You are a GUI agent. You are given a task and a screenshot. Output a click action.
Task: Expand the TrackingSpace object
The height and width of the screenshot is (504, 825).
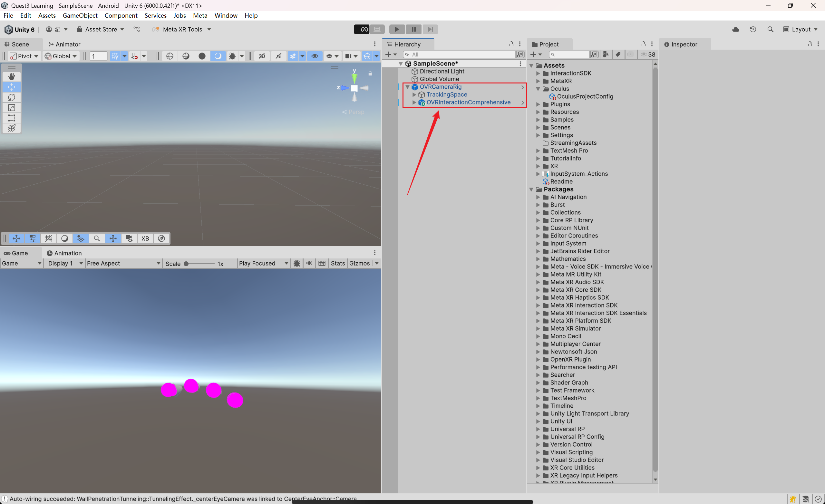click(x=414, y=95)
